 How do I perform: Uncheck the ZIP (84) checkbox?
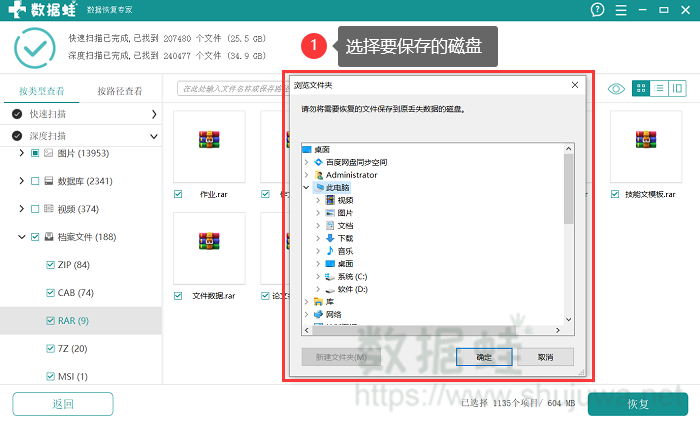click(x=50, y=265)
